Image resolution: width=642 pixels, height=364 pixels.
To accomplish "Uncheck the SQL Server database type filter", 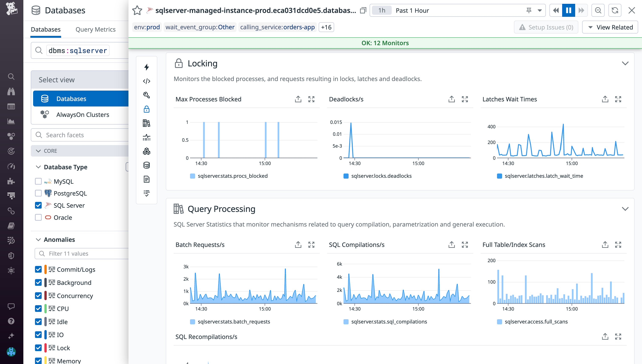I will pyautogui.click(x=38, y=205).
